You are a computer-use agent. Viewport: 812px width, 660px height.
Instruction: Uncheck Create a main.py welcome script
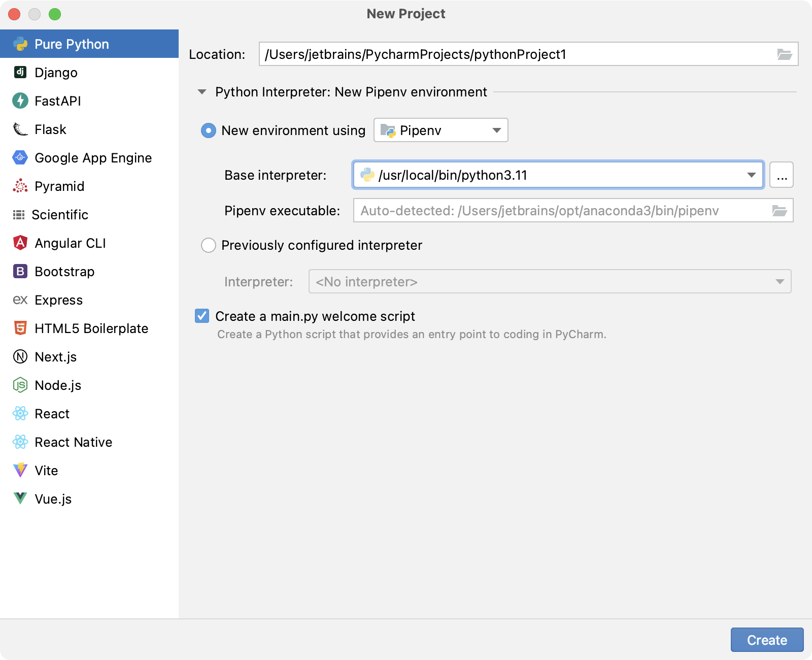tap(202, 316)
